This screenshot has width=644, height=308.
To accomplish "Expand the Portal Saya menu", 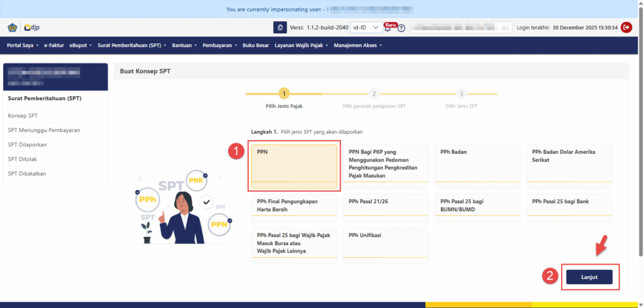I will [x=23, y=45].
